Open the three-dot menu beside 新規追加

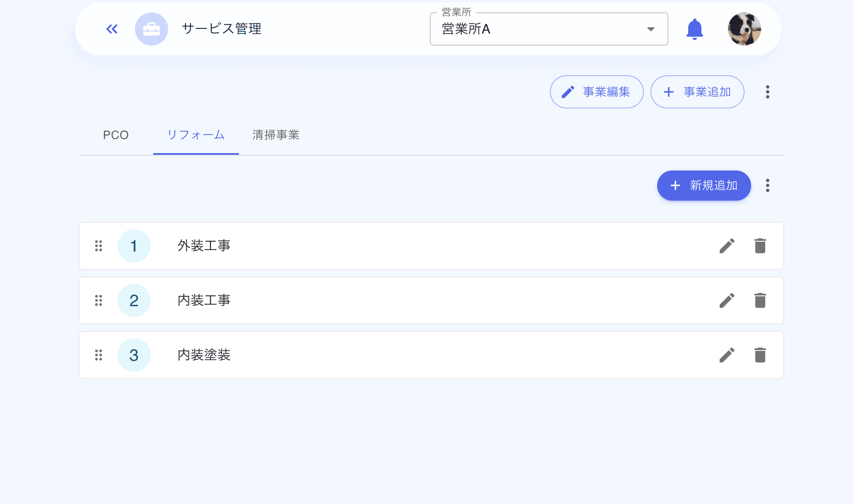point(767,186)
